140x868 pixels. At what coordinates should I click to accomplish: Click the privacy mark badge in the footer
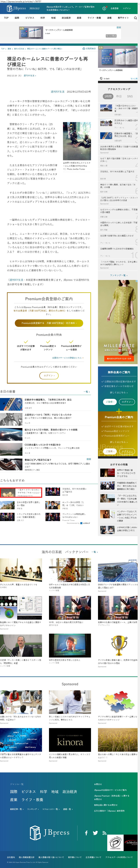pyautogui.click(x=116, y=841)
